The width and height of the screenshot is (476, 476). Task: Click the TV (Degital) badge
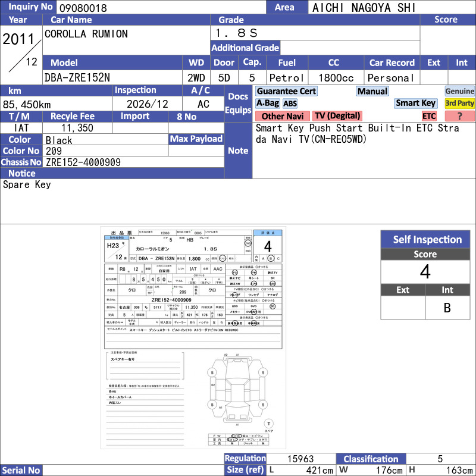coord(337,115)
